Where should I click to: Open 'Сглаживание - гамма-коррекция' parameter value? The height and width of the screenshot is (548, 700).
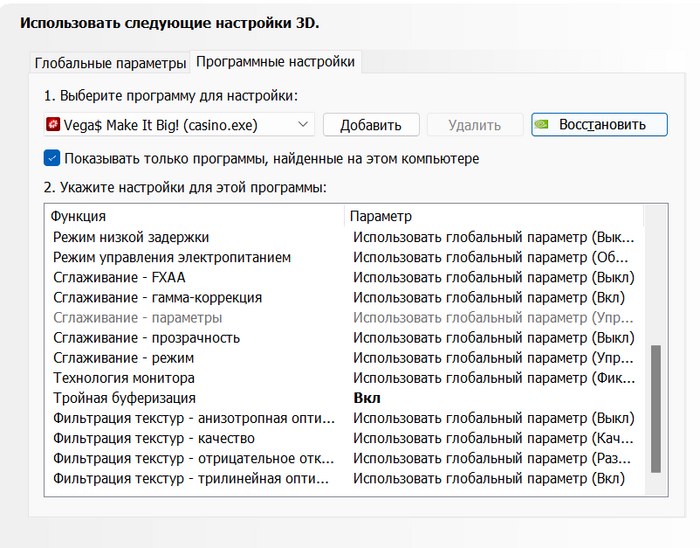point(493,297)
